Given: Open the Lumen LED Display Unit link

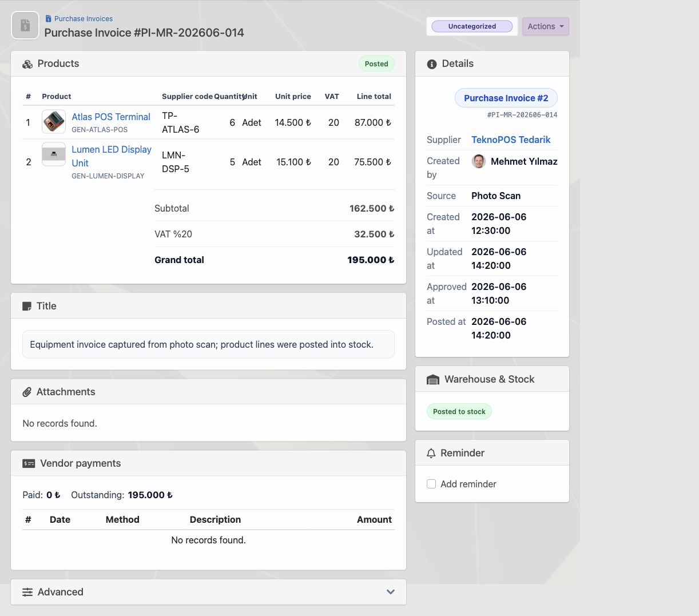Looking at the screenshot, I should (112, 156).
